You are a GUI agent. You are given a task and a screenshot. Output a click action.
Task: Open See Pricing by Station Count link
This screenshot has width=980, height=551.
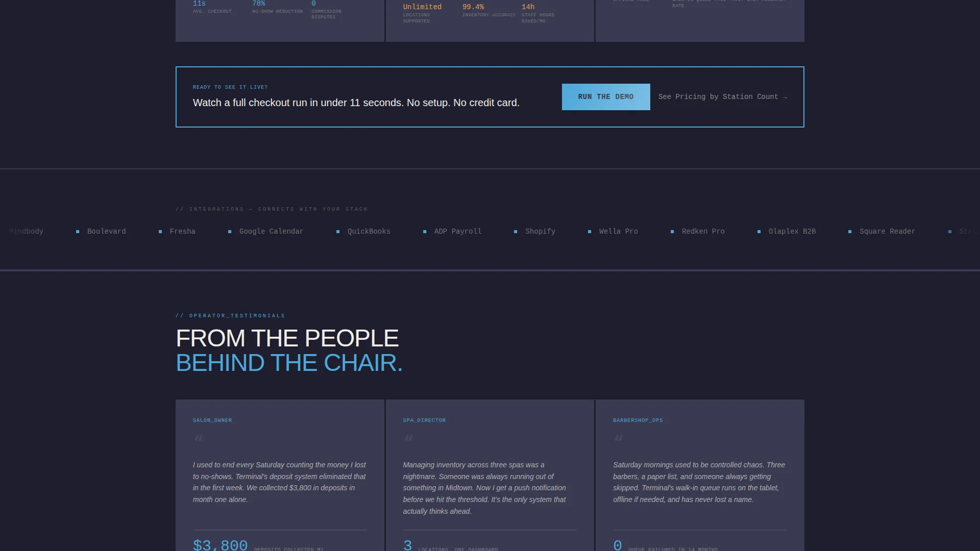coord(723,97)
